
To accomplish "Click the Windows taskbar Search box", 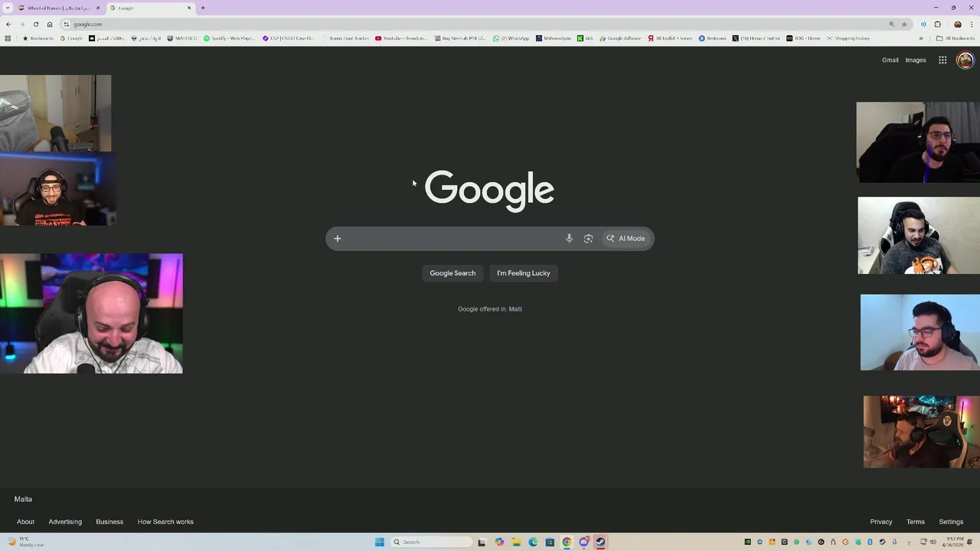I will pos(430,543).
